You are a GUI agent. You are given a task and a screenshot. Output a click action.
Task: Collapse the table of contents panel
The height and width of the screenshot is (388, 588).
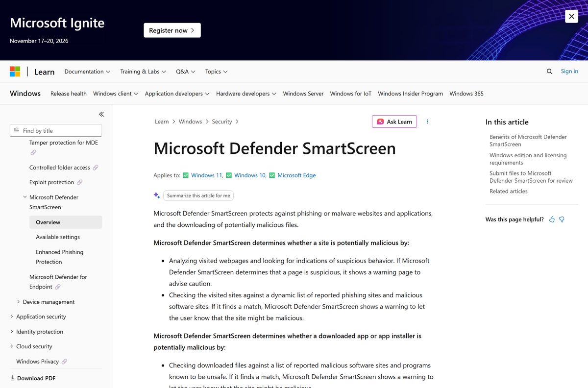pos(101,114)
